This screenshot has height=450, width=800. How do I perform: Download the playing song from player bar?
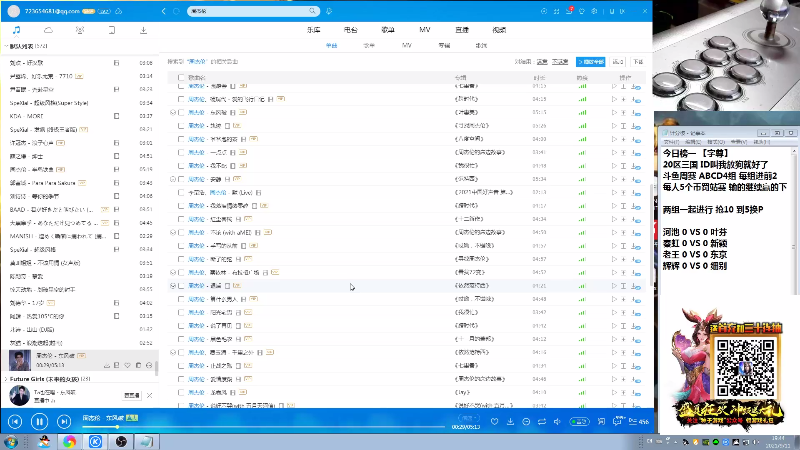click(510, 421)
